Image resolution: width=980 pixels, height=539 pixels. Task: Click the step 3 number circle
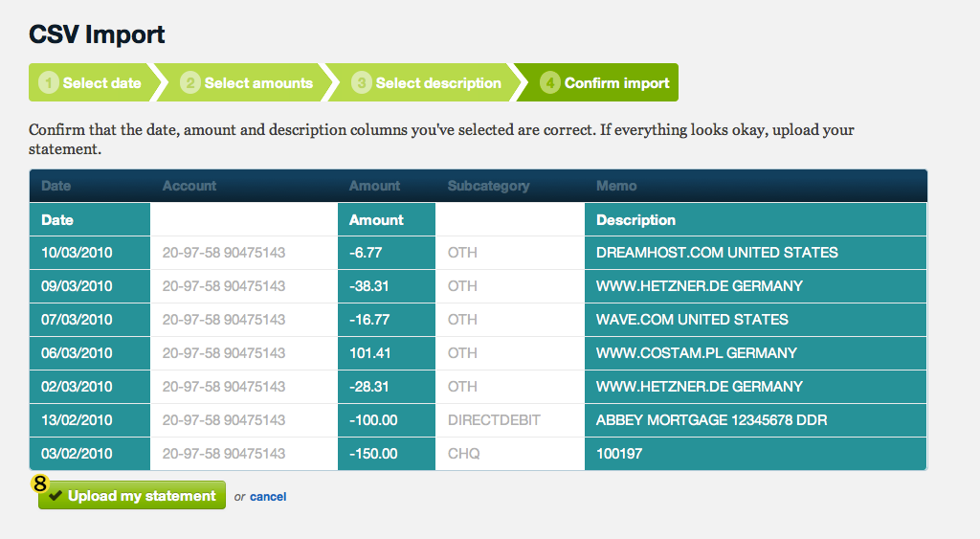[x=361, y=82]
